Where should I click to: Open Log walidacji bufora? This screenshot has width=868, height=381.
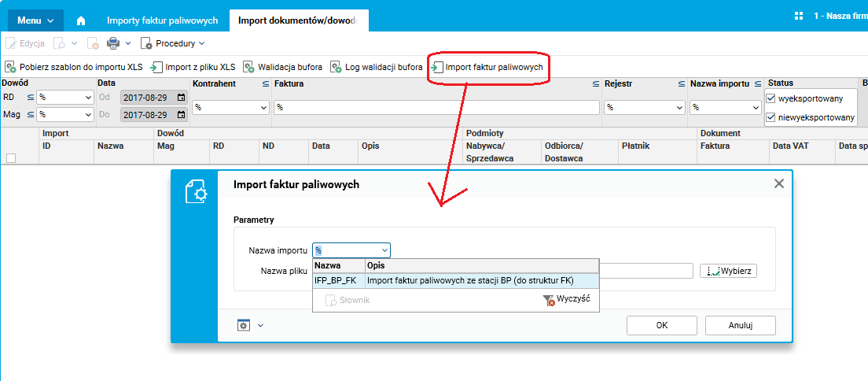point(377,67)
